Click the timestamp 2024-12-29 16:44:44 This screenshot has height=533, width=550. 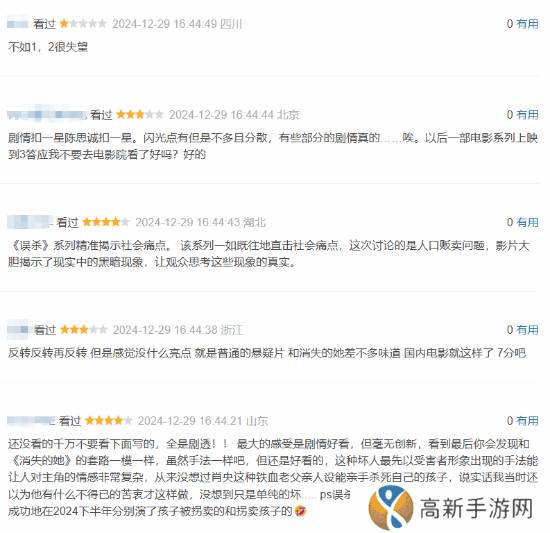(221, 115)
